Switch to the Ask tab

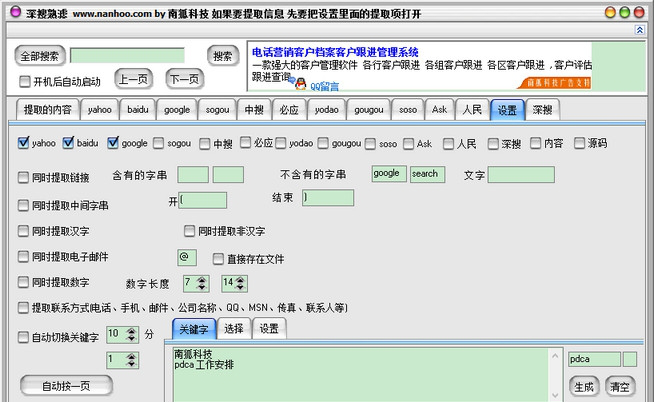pyautogui.click(x=439, y=110)
